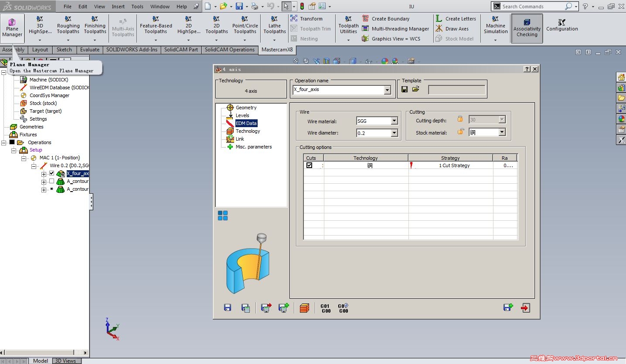Select CoordSys Manager in the tree
This screenshot has width=626, height=364.
click(50, 95)
